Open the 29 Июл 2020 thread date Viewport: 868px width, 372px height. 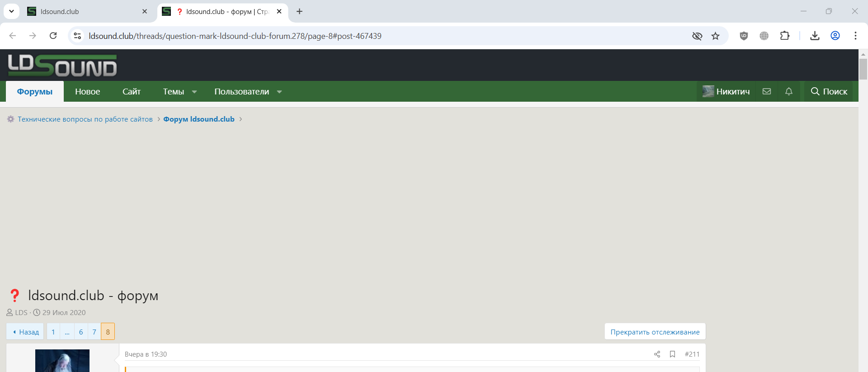[64, 312]
